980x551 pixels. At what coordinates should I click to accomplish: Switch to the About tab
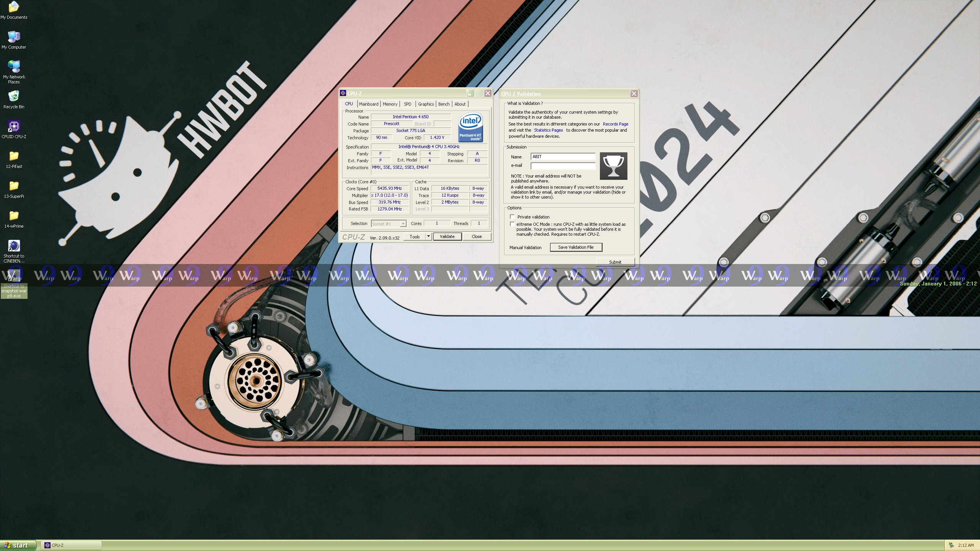(460, 104)
